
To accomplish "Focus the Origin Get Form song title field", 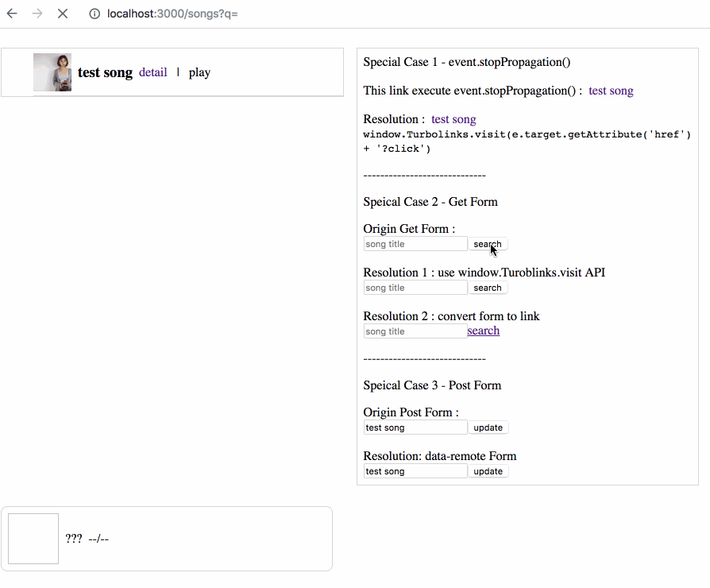I will [x=415, y=244].
